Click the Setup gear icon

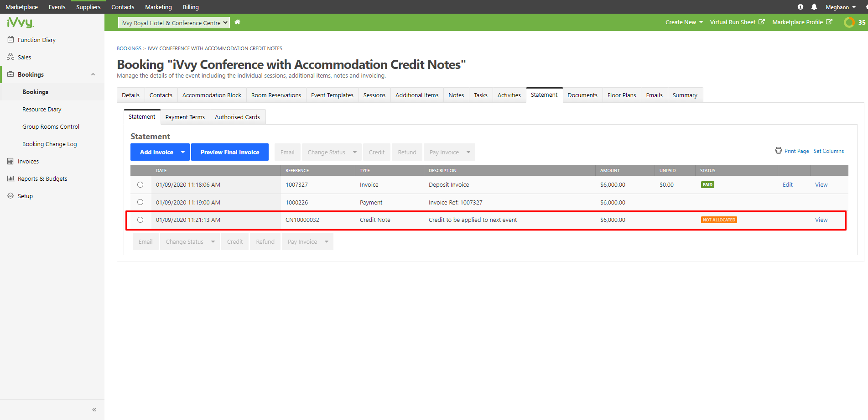[x=10, y=196]
